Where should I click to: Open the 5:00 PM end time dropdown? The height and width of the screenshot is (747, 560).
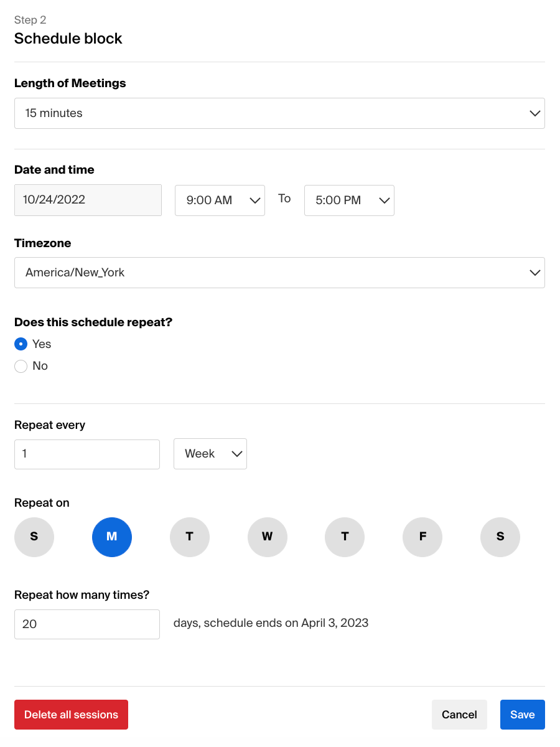[x=349, y=200]
